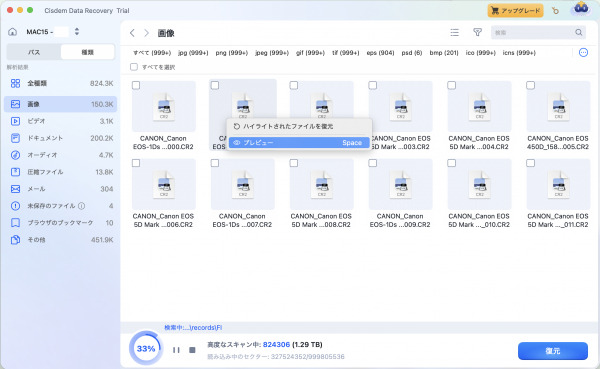Viewport: 600px width, 369px height.
Task: Check the box for file ...003.CR2
Action: (x=373, y=85)
